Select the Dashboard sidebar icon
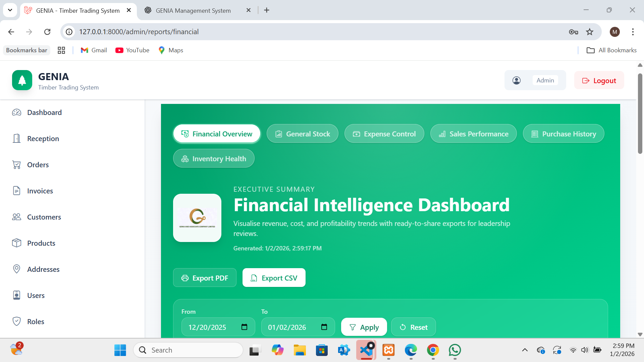Viewport: 644px width, 362px height. pos(17,112)
